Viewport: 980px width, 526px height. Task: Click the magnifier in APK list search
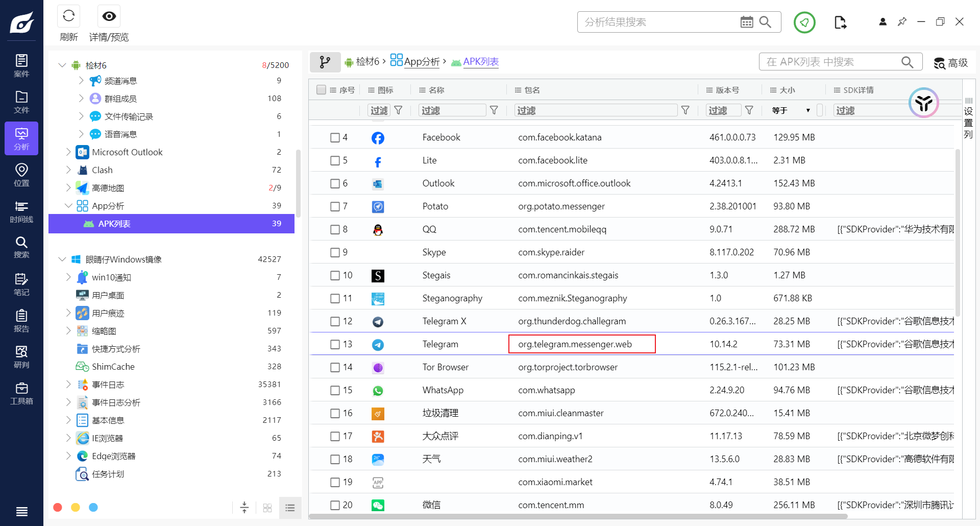tap(907, 62)
